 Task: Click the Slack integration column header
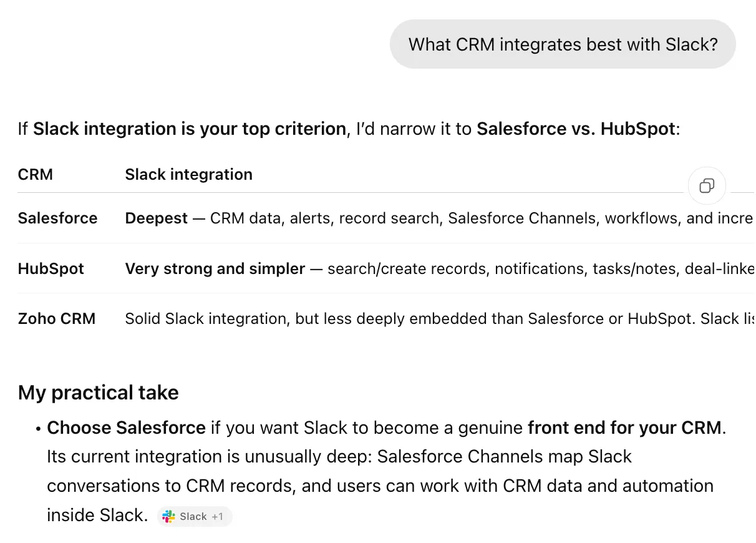coord(188,175)
